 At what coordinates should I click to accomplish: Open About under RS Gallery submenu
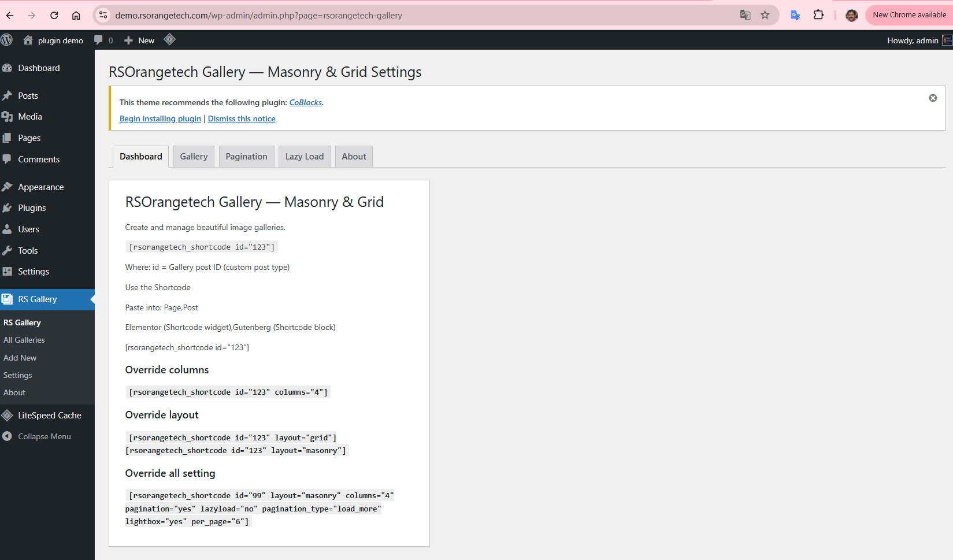point(14,392)
